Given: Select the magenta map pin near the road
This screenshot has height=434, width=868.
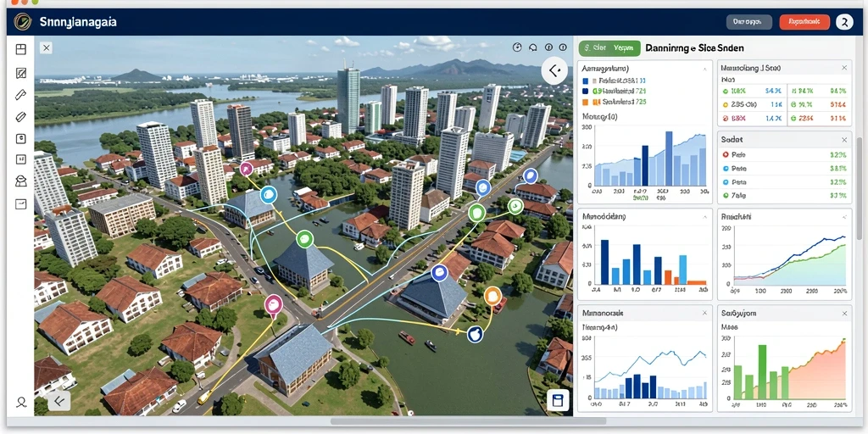Looking at the screenshot, I should click(x=274, y=305).
